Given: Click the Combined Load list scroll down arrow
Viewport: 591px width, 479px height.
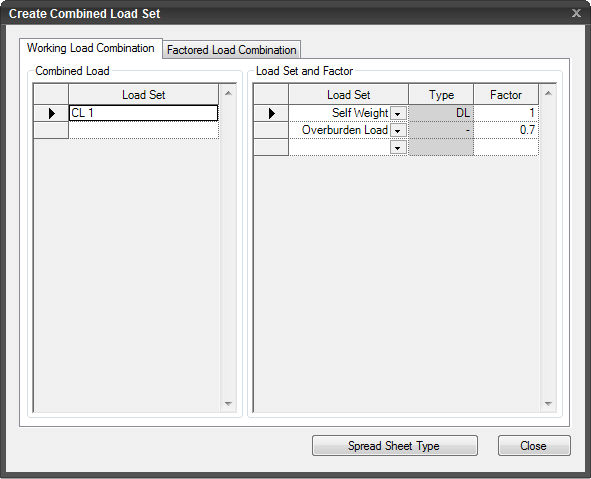Looking at the screenshot, I should [228, 404].
